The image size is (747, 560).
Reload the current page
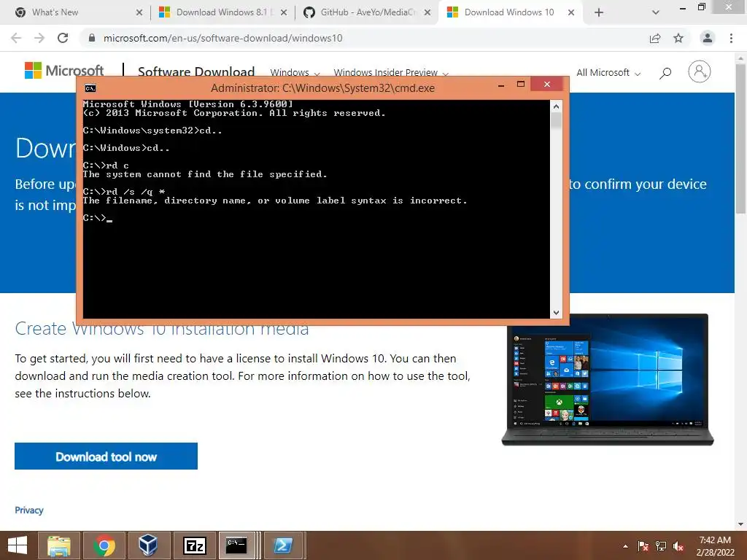[x=63, y=38]
